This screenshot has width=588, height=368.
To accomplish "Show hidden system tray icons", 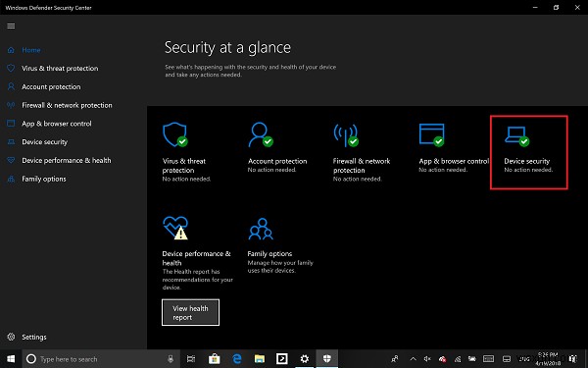I will pyautogui.click(x=413, y=359).
